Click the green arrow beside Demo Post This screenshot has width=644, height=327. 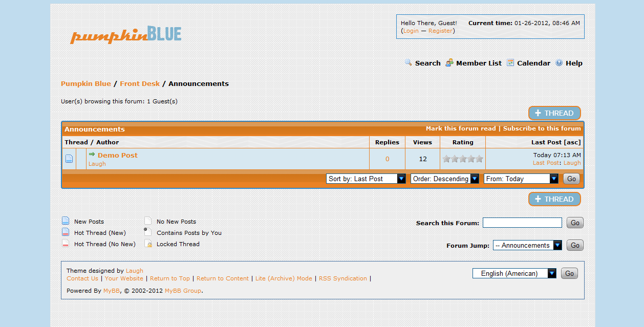click(x=92, y=154)
